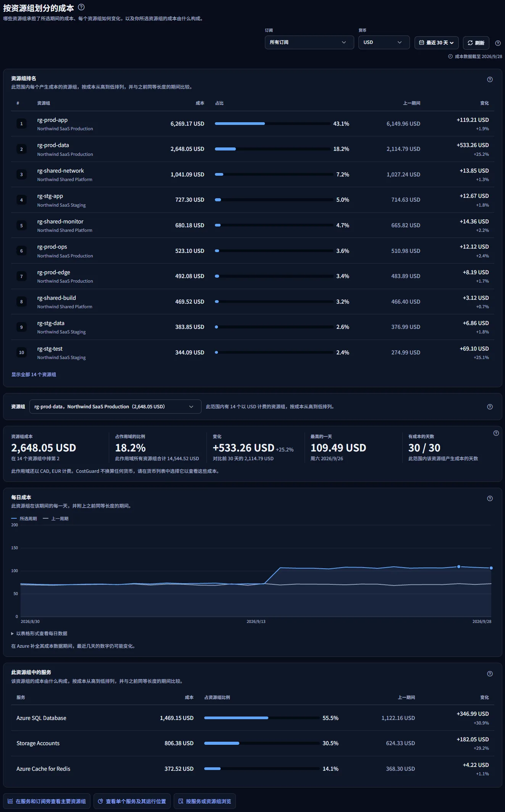Open 查看单个服务及其运行位置 link
The image size is (505, 812).
click(x=132, y=801)
